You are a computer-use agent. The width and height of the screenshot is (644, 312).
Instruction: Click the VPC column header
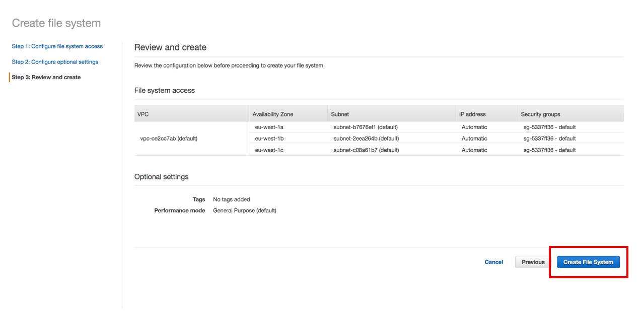click(141, 114)
